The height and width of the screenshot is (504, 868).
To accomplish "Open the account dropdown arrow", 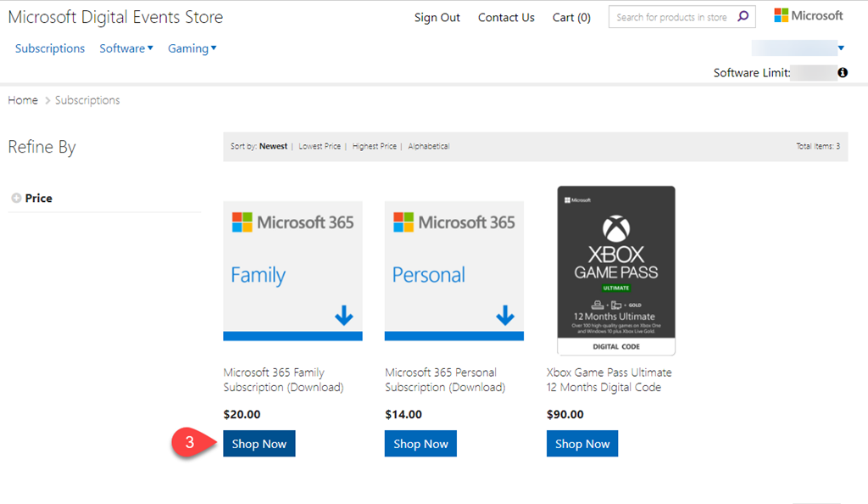I will coord(841,48).
